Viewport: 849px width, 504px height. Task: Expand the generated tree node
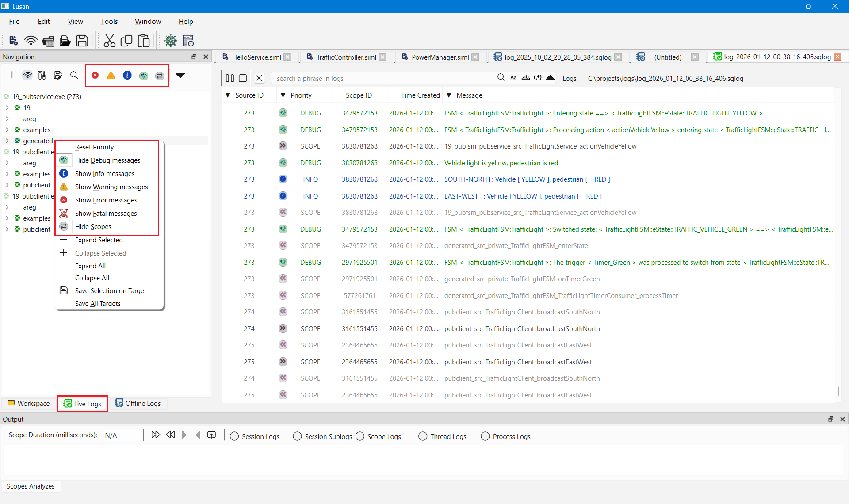[7, 141]
